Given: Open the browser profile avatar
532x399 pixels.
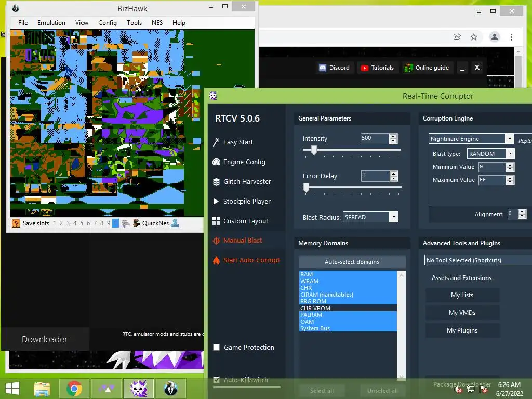Looking at the screenshot, I should 495,37.
